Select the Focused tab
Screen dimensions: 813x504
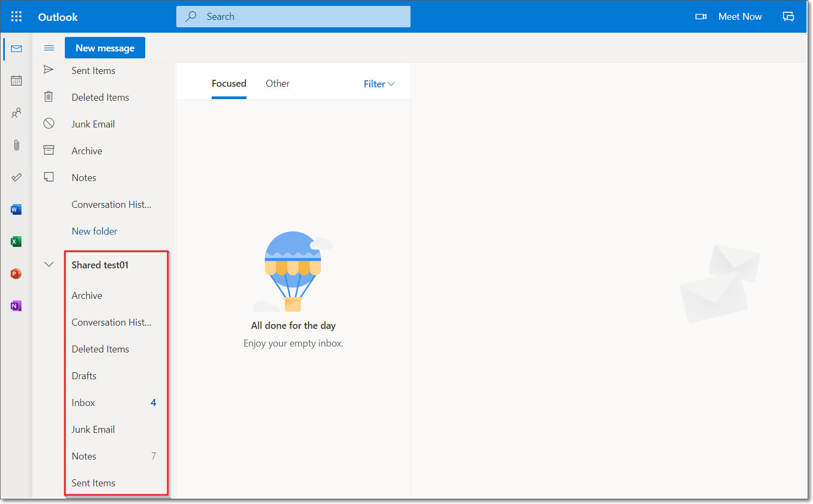click(229, 84)
